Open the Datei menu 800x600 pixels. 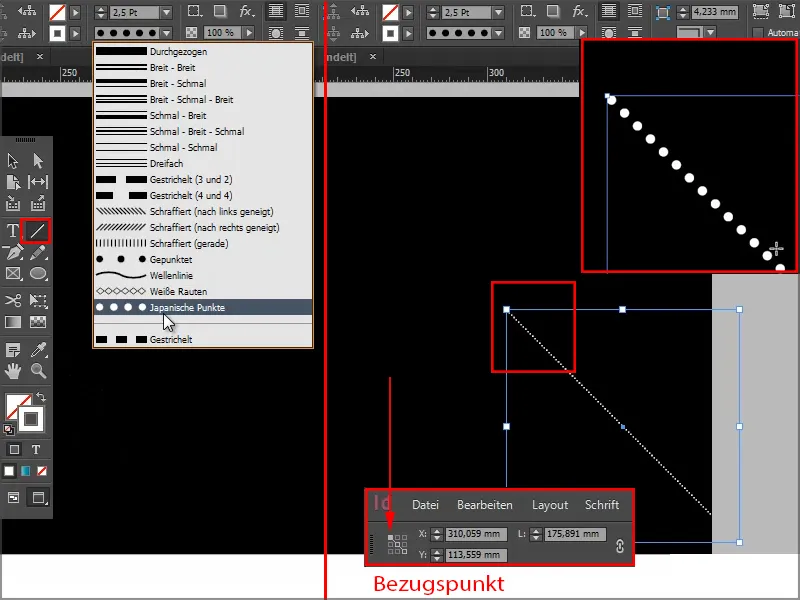[426, 505]
